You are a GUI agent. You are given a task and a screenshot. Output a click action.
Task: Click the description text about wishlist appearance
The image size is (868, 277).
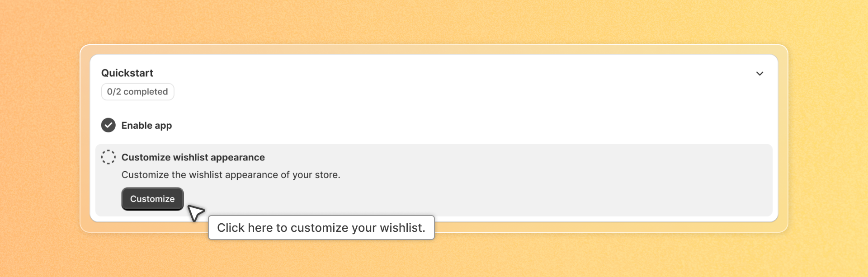(x=231, y=175)
